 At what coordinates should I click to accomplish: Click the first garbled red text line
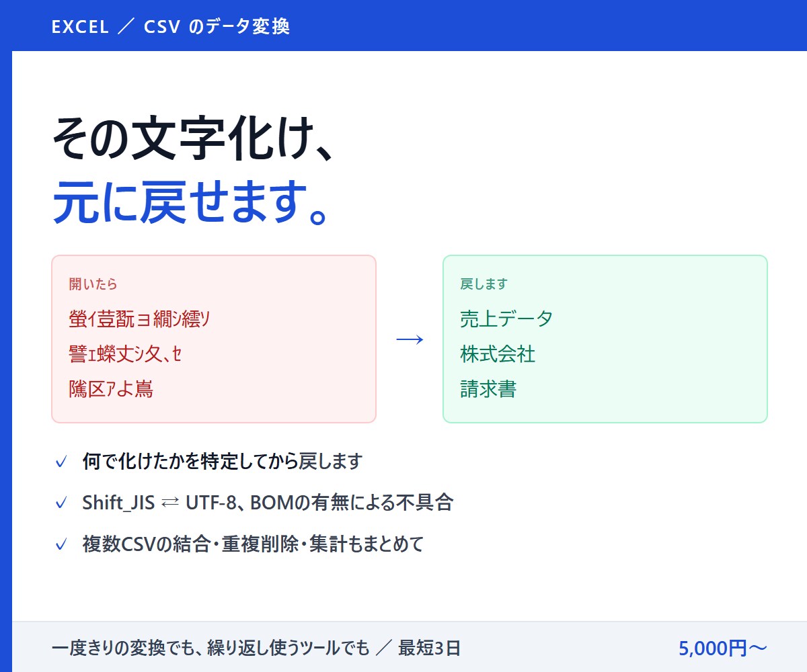point(140,319)
